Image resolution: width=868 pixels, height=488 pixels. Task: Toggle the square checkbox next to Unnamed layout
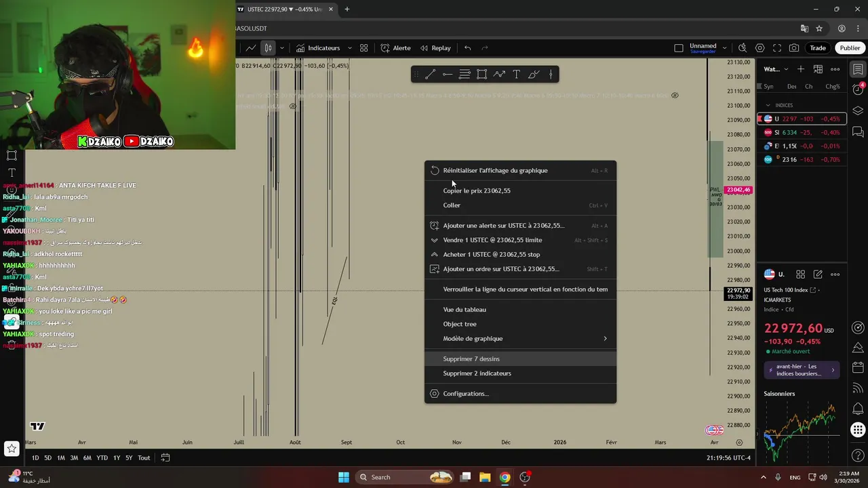click(679, 48)
